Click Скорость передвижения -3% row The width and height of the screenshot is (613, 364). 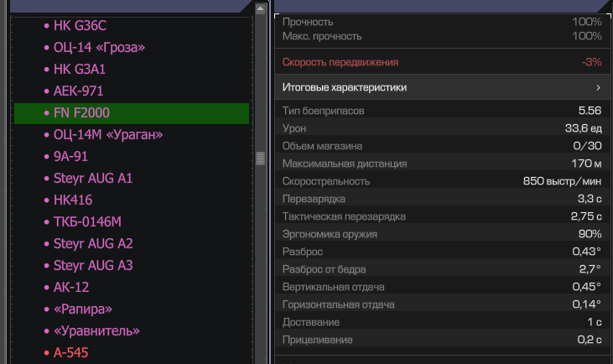[x=443, y=62]
